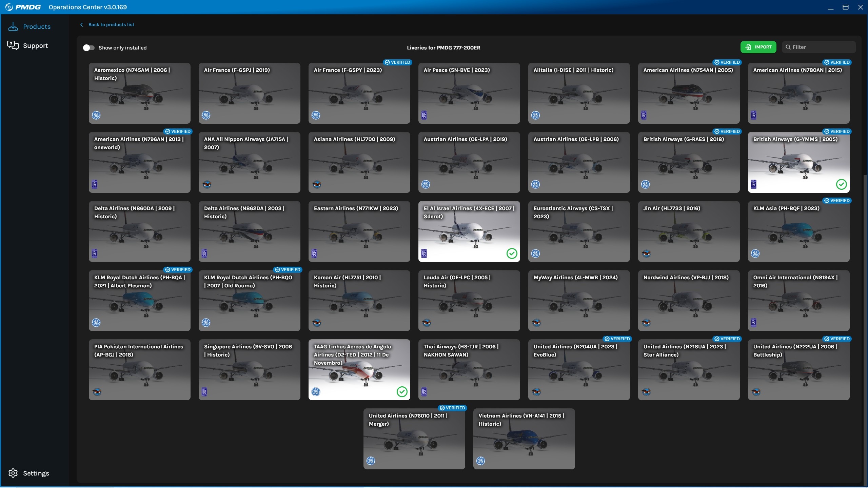Click the green IMPORT button

(x=758, y=47)
